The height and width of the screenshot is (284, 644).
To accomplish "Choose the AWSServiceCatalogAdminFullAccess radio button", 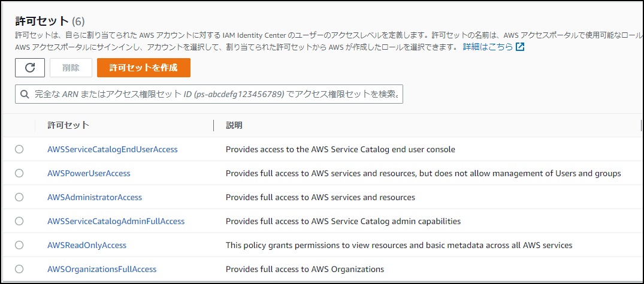I will pos(19,221).
